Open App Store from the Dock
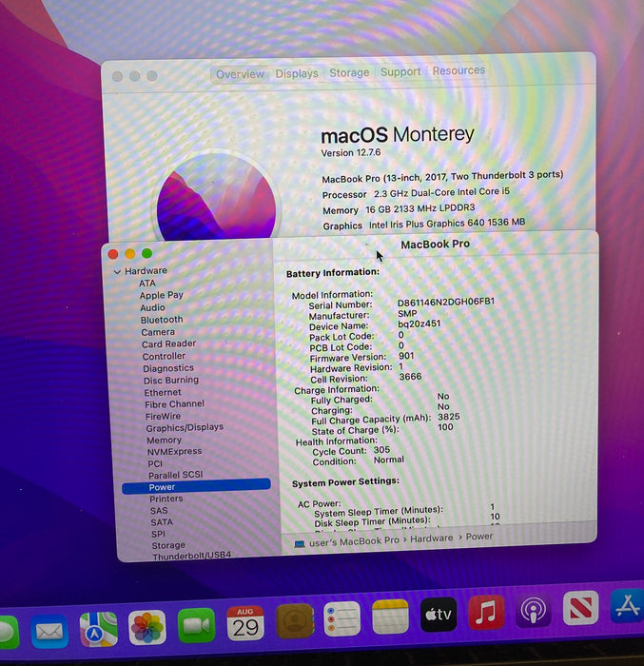Screen dimensions: 644x666 [x=628, y=606]
